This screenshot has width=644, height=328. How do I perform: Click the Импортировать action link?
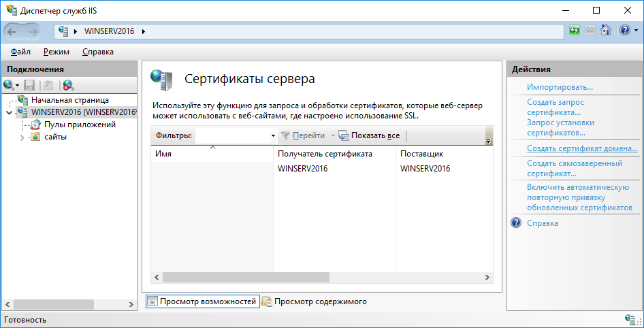pyautogui.click(x=560, y=87)
